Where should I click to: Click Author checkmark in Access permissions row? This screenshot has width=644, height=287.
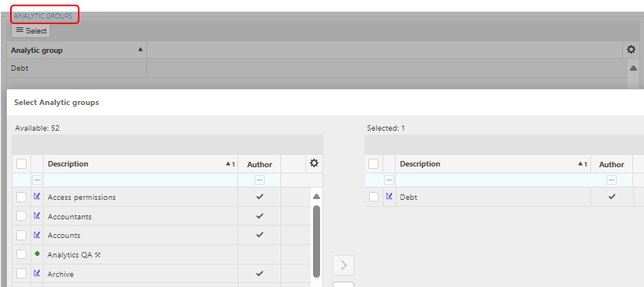[x=259, y=197]
